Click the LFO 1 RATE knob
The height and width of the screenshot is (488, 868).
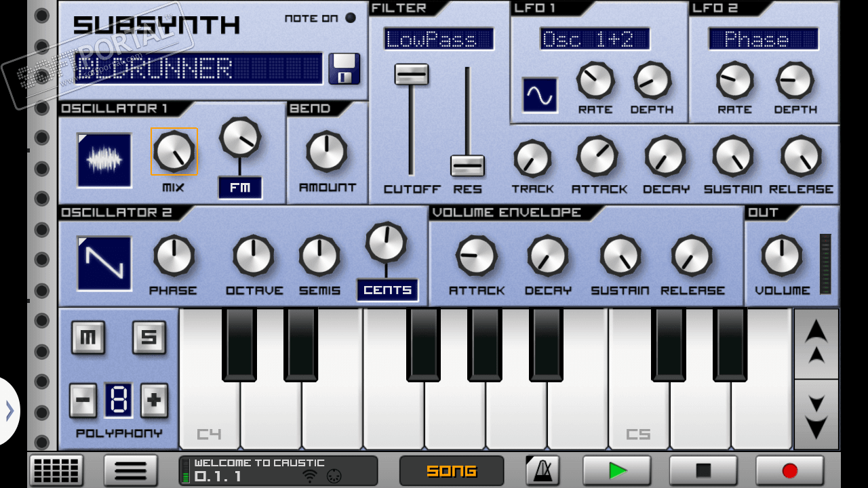pos(595,80)
